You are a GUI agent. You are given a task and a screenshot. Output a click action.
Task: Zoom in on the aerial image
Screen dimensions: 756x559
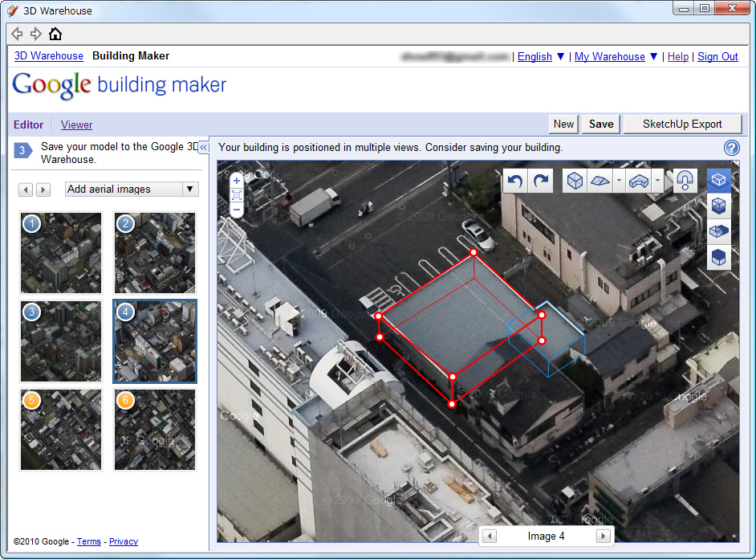(x=237, y=181)
